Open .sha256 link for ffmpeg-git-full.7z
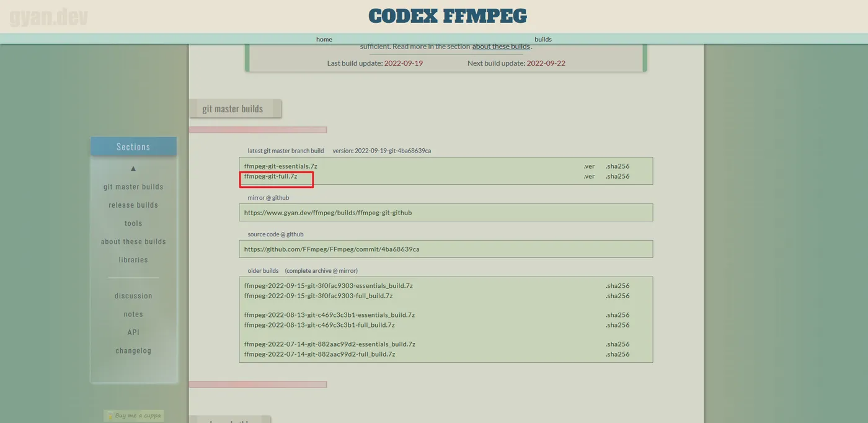868x423 pixels. pyautogui.click(x=618, y=176)
